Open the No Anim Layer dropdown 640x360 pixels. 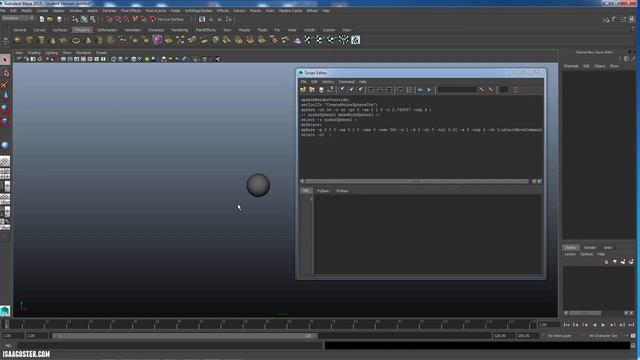coord(559,336)
